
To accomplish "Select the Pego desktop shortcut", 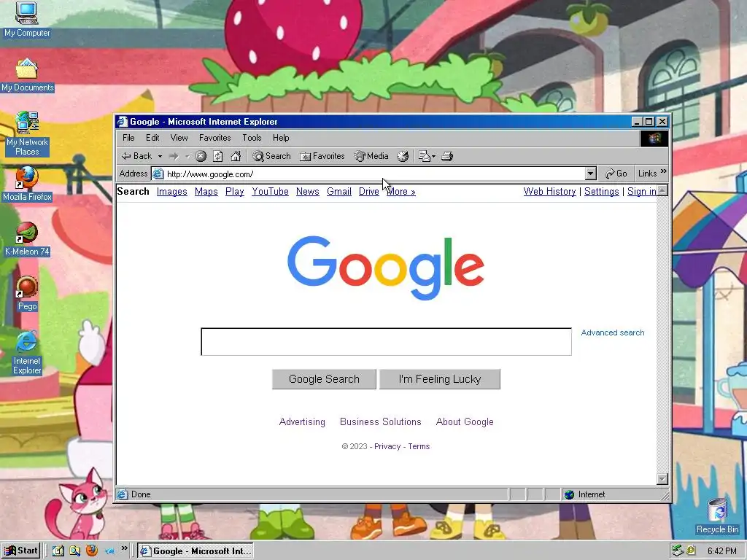I will click(27, 293).
